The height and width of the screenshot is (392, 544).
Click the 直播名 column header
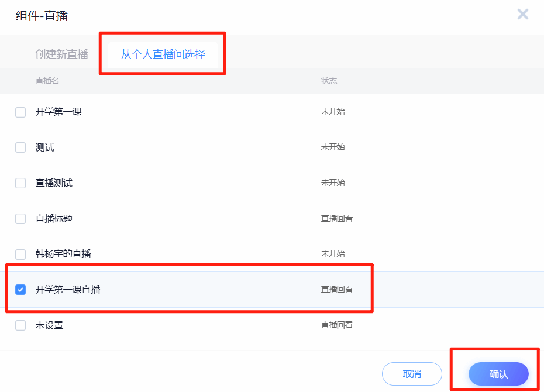pyautogui.click(x=47, y=81)
